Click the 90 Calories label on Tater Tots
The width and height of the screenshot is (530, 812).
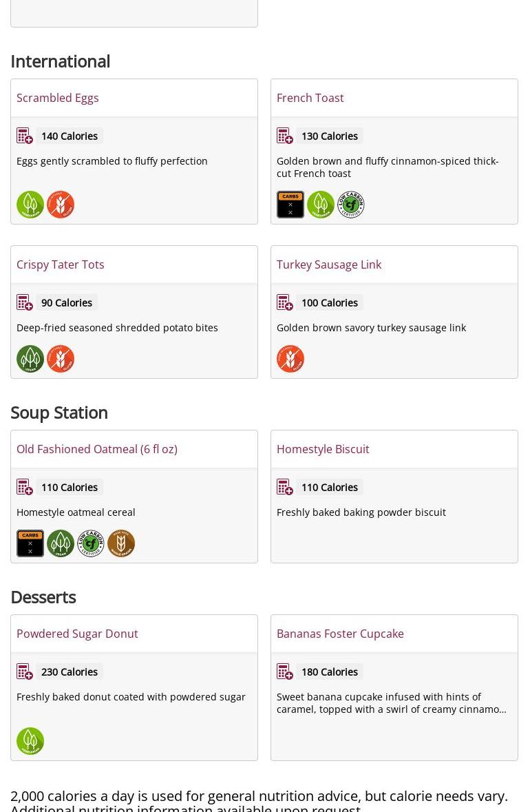(67, 302)
